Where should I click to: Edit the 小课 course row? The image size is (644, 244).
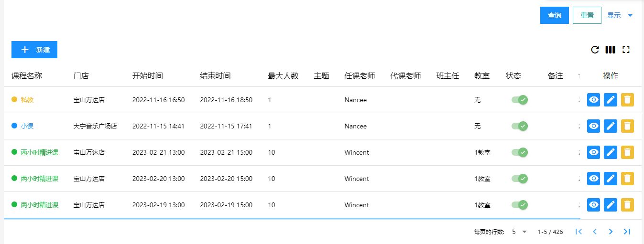[611, 126]
